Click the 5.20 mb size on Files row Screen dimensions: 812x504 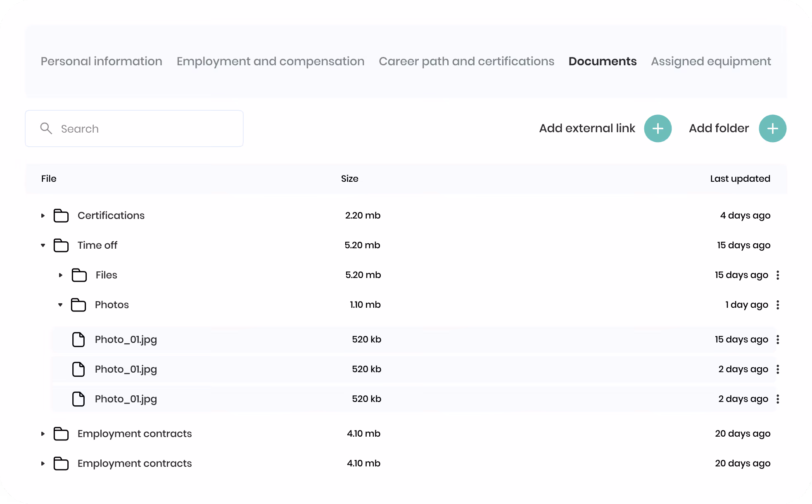(x=363, y=275)
